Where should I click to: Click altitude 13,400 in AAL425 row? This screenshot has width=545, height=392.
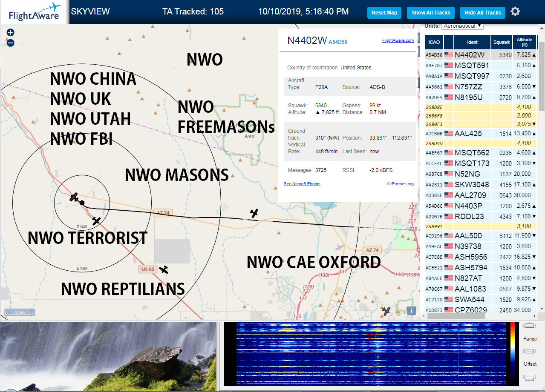522,134
